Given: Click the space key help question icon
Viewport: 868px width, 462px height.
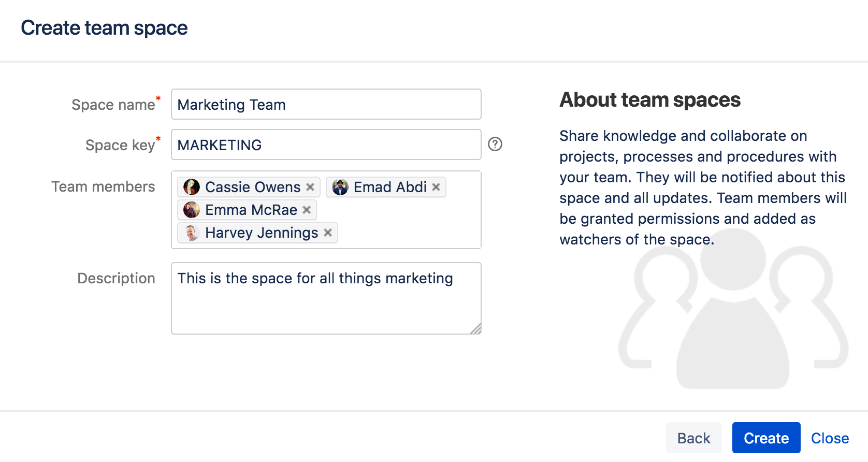Looking at the screenshot, I should coord(495,144).
